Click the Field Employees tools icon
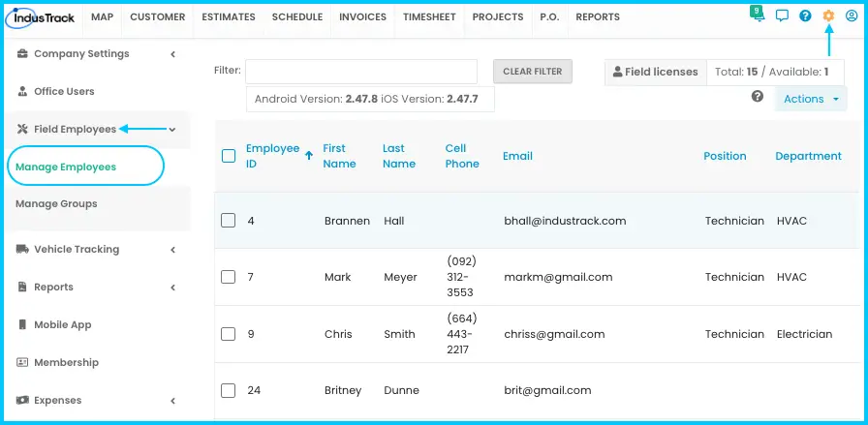 22,129
